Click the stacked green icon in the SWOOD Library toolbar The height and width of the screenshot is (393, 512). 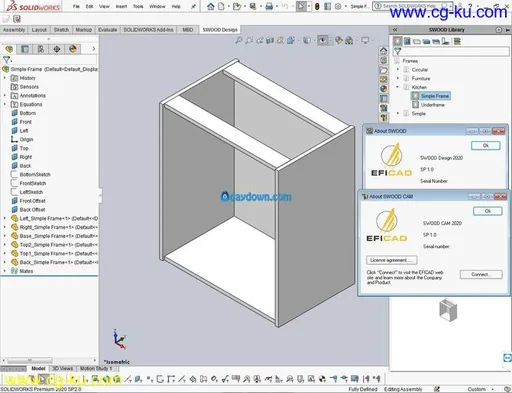coord(457,41)
